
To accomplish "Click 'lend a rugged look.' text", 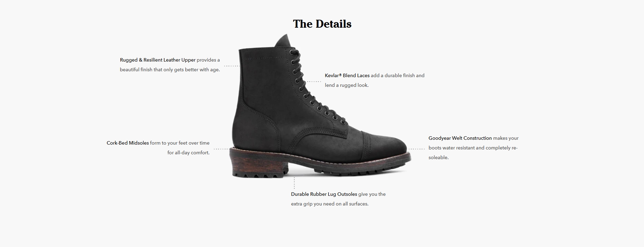I will [x=347, y=85].
